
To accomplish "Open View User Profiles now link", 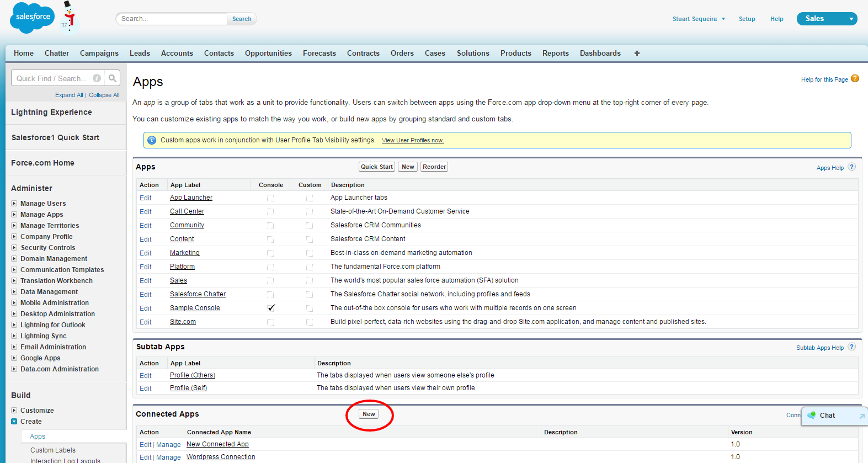I will coord(413,140).
